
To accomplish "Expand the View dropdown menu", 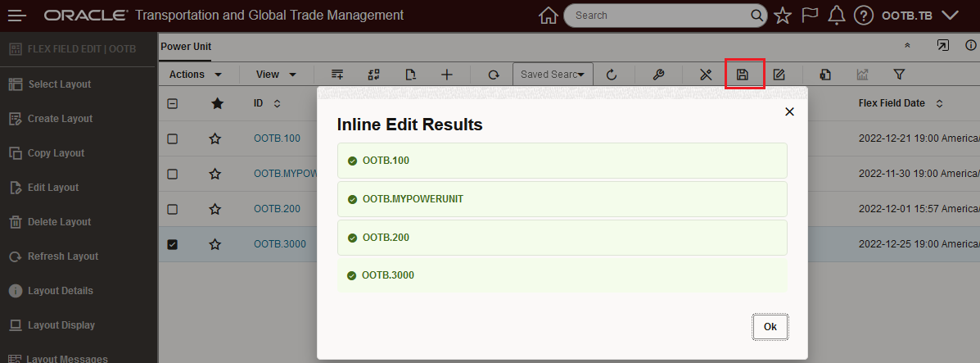I will (x=276, y=75).
